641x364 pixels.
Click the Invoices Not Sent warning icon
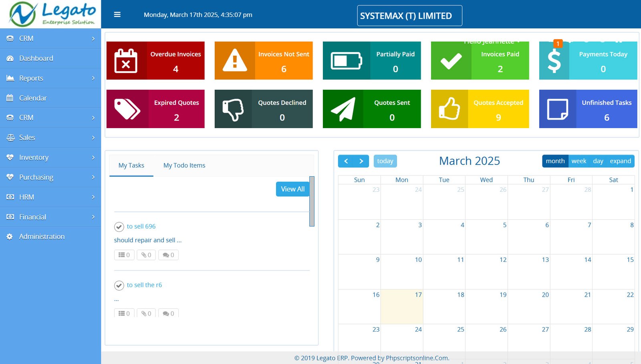(x=235, y=60)
